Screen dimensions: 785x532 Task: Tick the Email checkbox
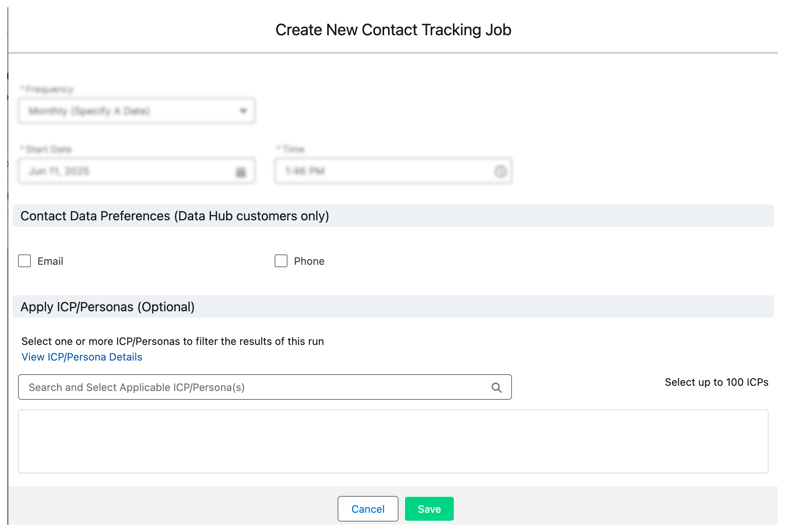point(24,261)
